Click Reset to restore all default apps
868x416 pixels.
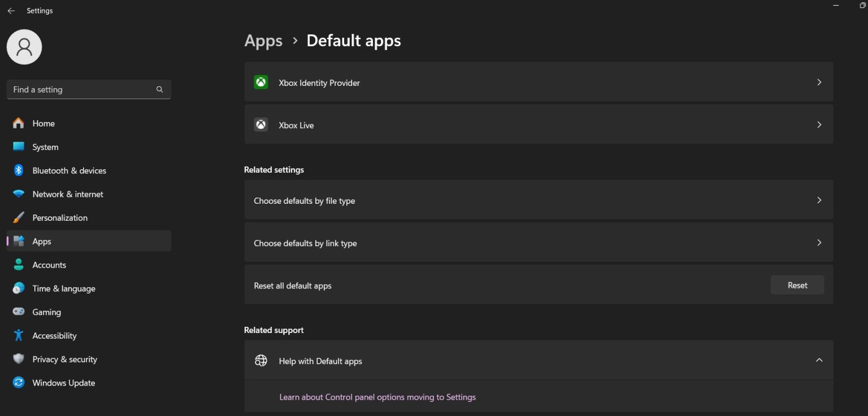tap(797, 285)
